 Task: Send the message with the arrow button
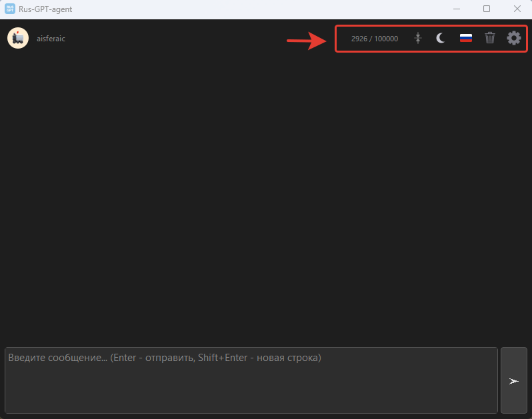point(513,381)
